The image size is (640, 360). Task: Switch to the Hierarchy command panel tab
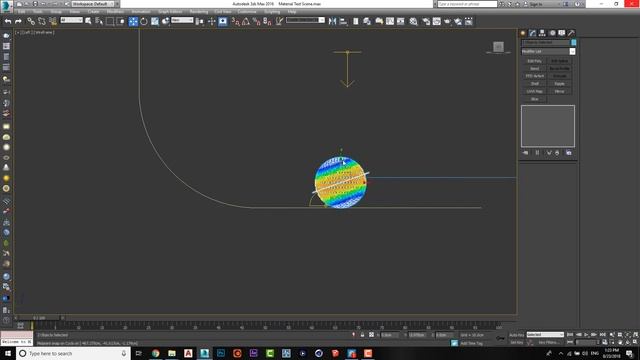tap(542, 33)
